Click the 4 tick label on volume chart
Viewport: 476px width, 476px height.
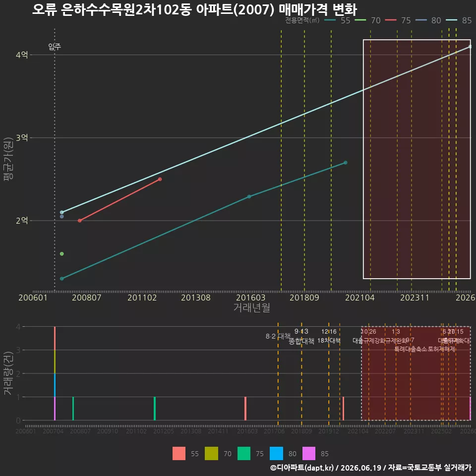(x=18, y=327)
